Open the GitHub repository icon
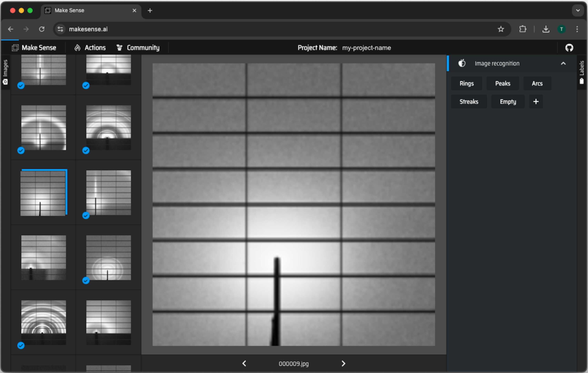 coord(569,48)
